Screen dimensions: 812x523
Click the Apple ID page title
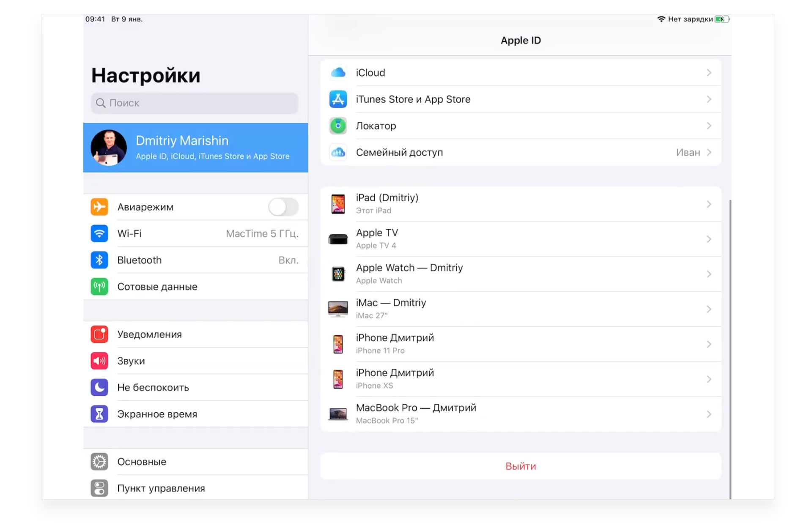[521, 40]
